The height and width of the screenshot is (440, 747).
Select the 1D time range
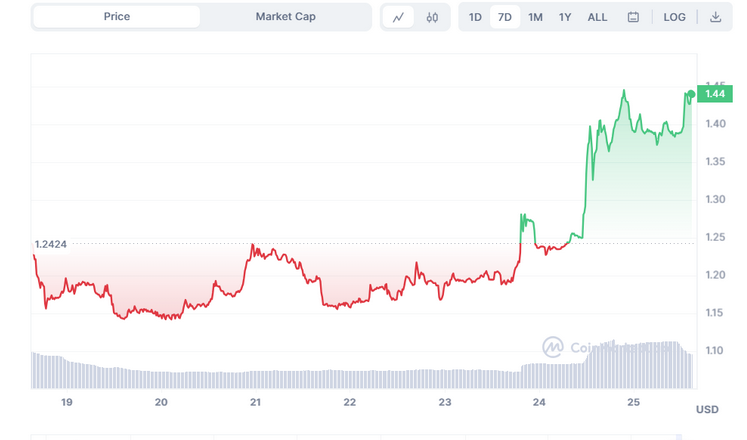click(475, 17)
